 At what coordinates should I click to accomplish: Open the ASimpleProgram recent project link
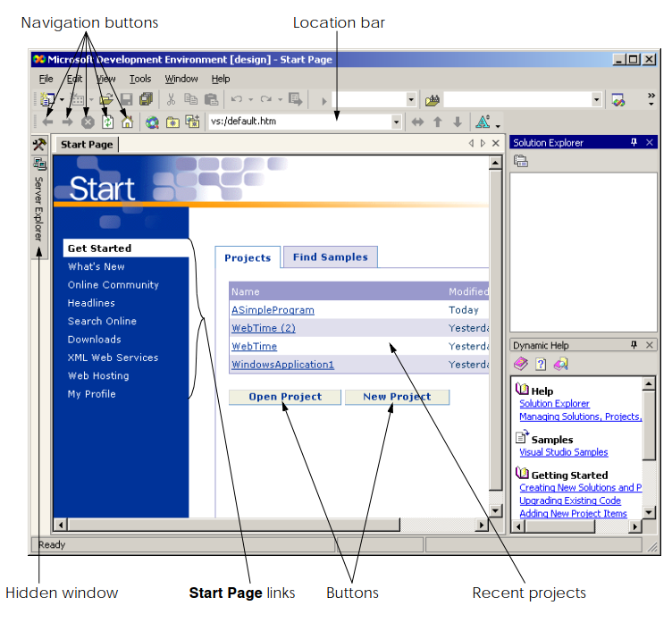point(273,310)
